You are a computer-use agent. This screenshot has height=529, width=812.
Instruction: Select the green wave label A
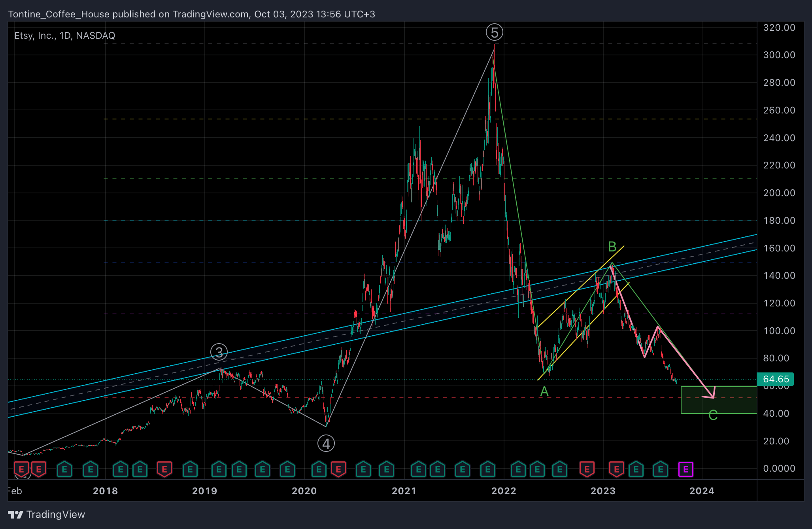[x=544, y=392]
